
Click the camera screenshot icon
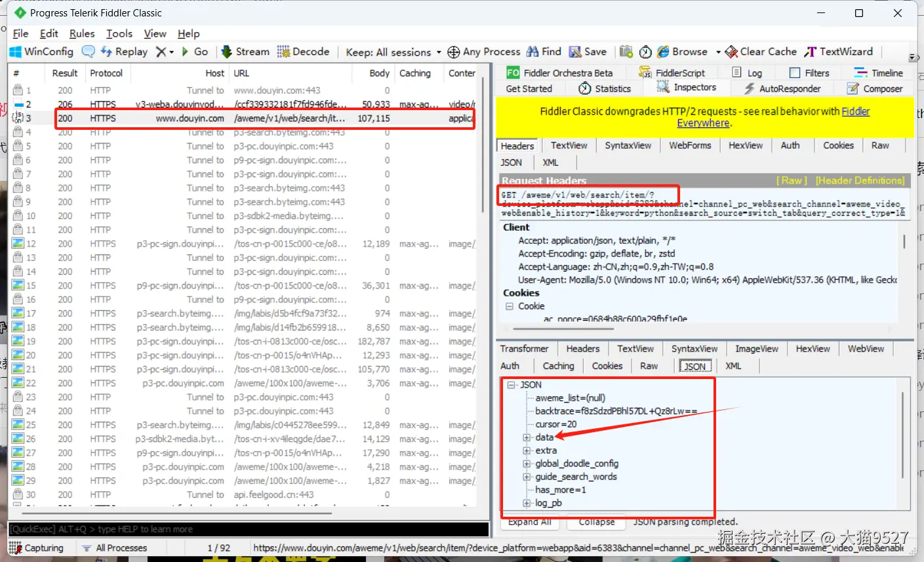click(x=626, y=52)
